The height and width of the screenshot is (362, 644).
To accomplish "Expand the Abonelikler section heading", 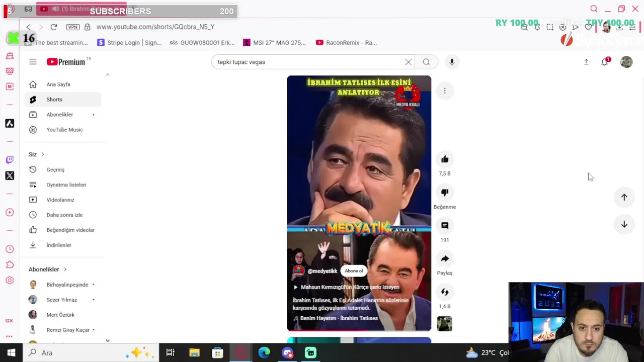I will tap(48, 269).
